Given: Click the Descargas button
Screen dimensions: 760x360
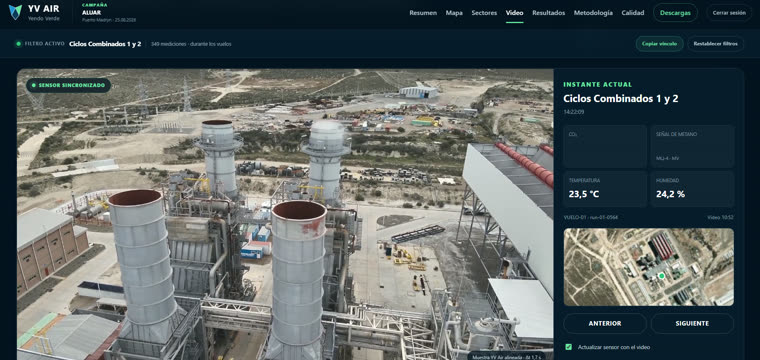Looking at the screenshot, I should [x=675, y=13].
